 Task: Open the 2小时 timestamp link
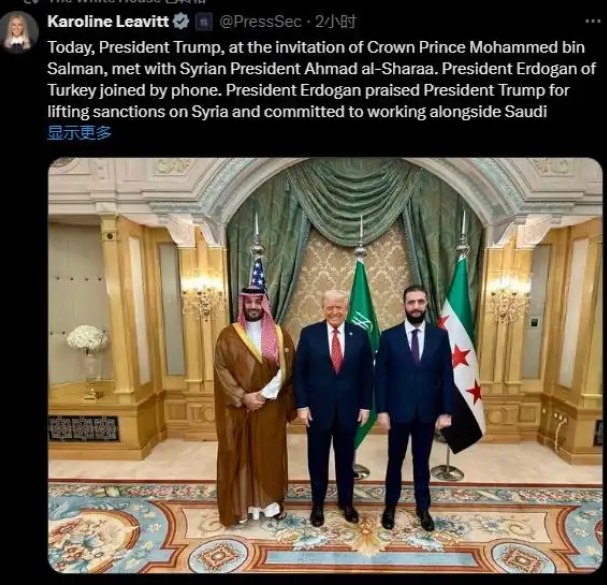pos(335,22)
